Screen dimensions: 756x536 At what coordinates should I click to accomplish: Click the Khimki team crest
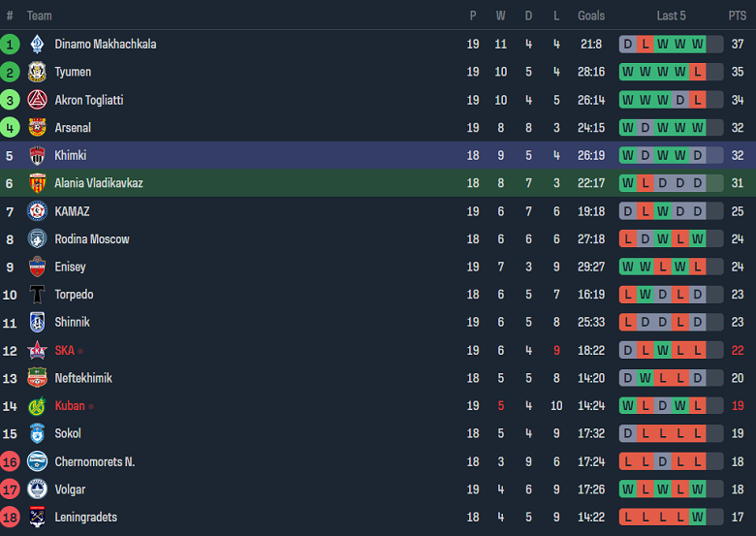37,155
